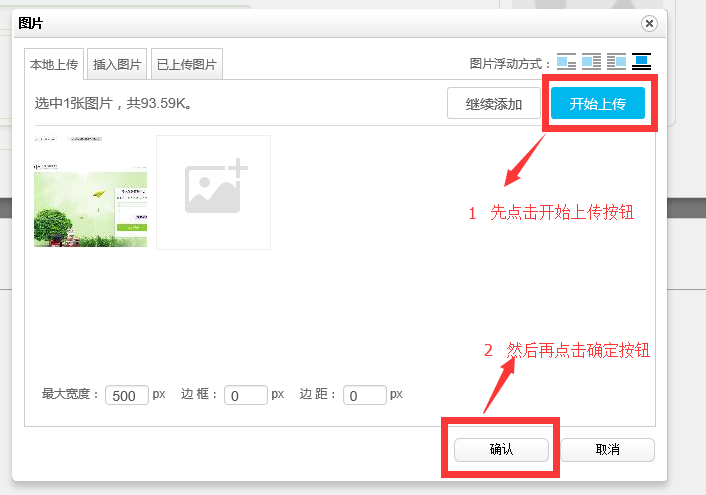Screen dimensions: 706x495
Task: Click into the 边距 px field
Action: click(x=365, y=395)
